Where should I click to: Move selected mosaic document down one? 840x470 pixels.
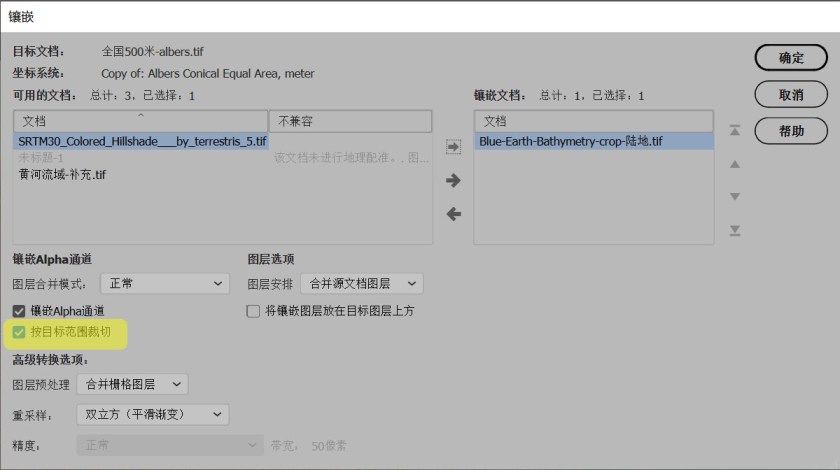click(735, 197)
